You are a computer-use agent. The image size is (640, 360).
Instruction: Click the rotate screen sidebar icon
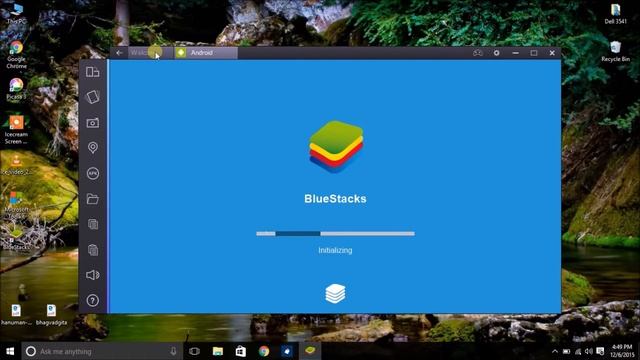93,97
